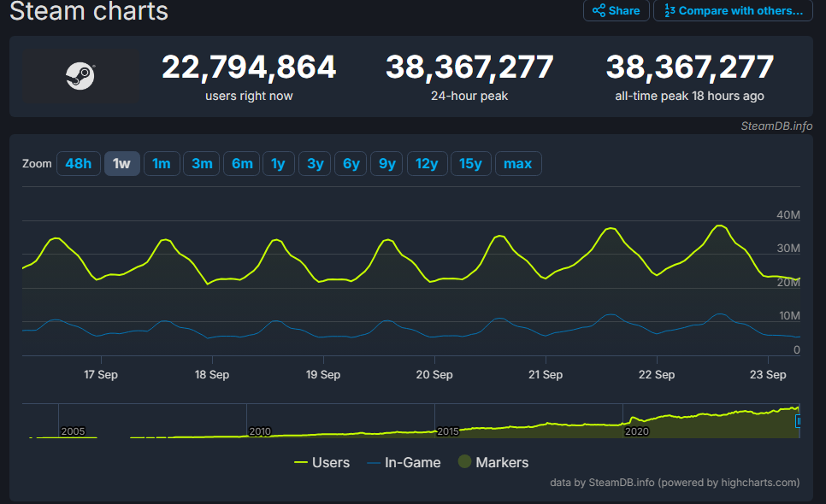Click the 22 Sep axis label
The image size is (826, 504).
click(657, 374)
